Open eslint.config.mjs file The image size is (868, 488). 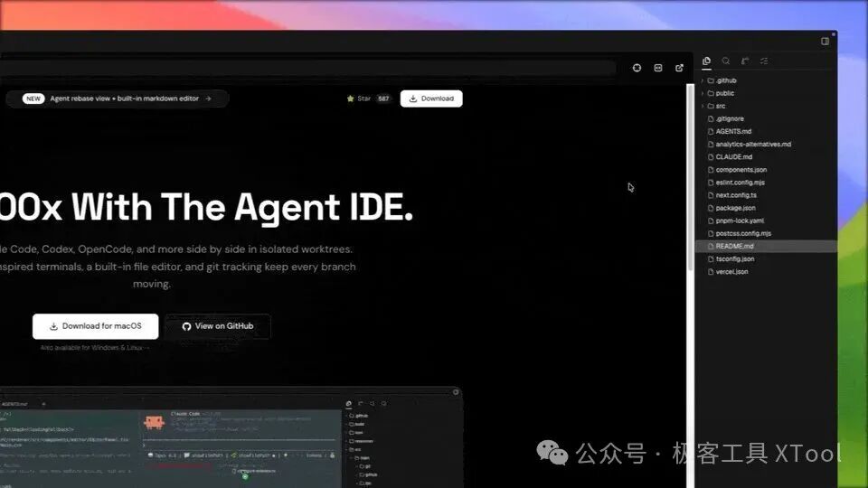pyautogui.click(x=740, y=182)
